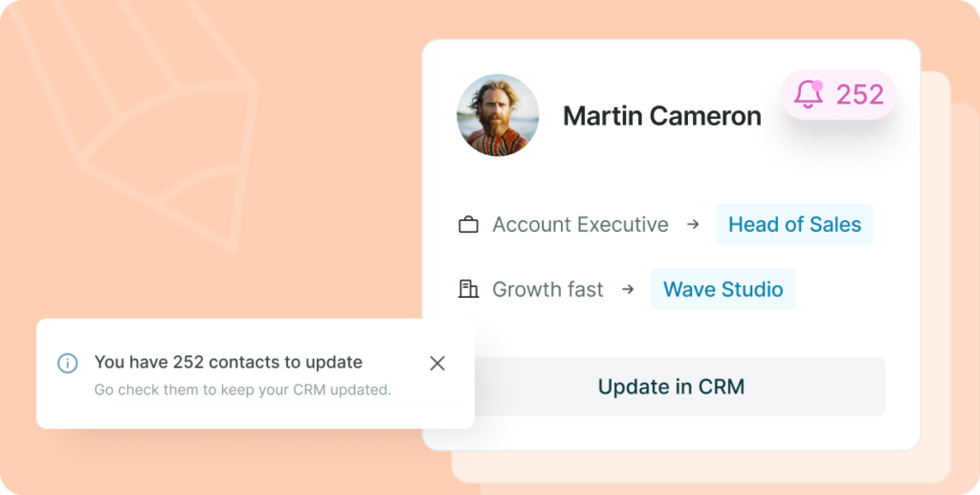The width and height of the screenshot is (980, 495).
Task: Click the pink dot on the bell
Action: pyautogui.click(x=816, y=85)
